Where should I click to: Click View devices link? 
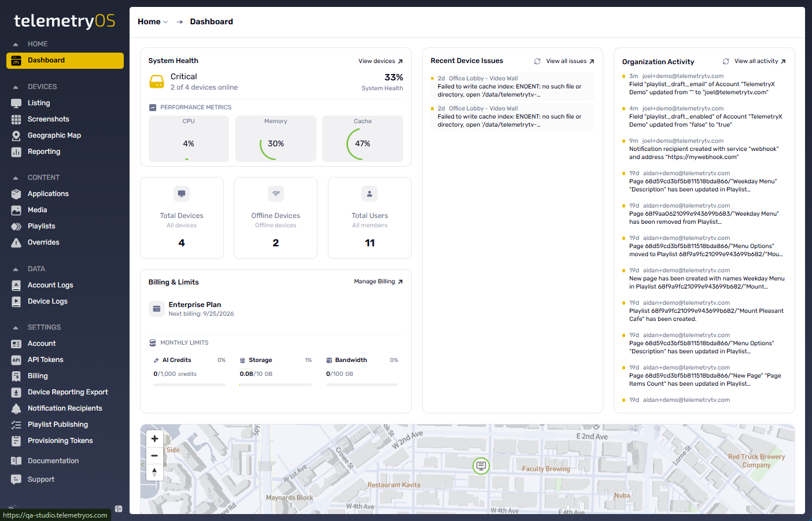(381, 61)
